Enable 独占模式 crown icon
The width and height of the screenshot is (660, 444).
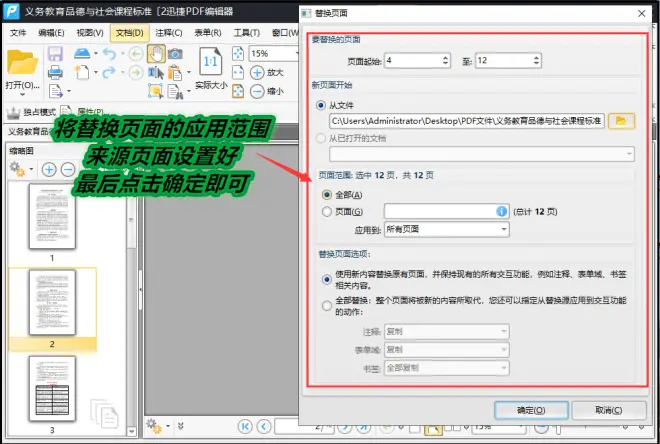point(14,112)
